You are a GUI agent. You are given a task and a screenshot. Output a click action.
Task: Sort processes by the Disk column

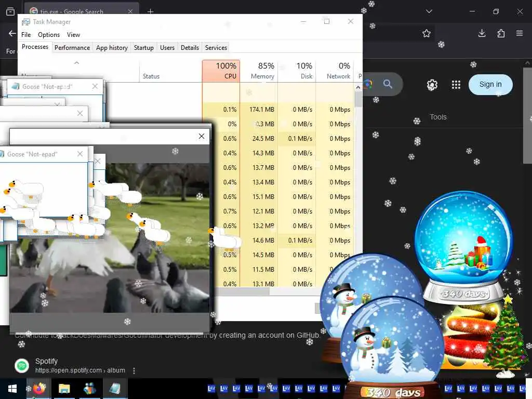(x=297, y=71)
